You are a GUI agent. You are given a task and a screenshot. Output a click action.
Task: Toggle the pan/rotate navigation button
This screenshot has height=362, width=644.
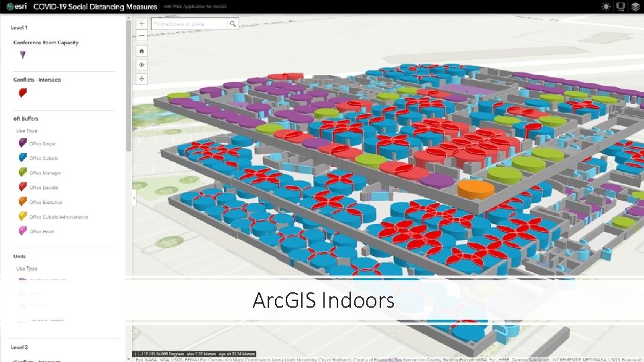(x=142, y=79)
